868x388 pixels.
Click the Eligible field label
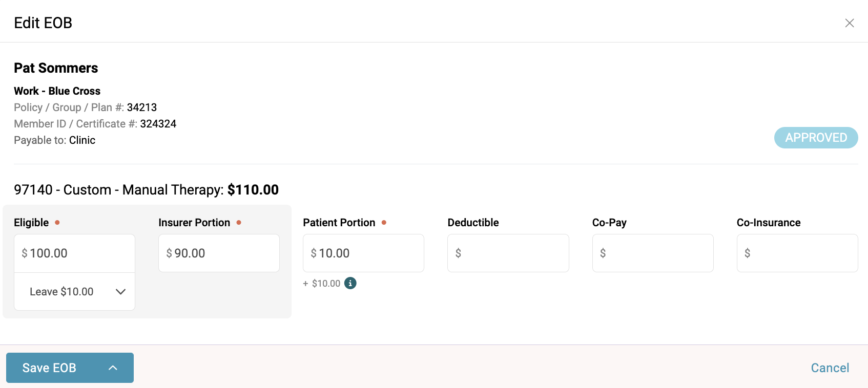pyautogui.click(x=31, y=223)
